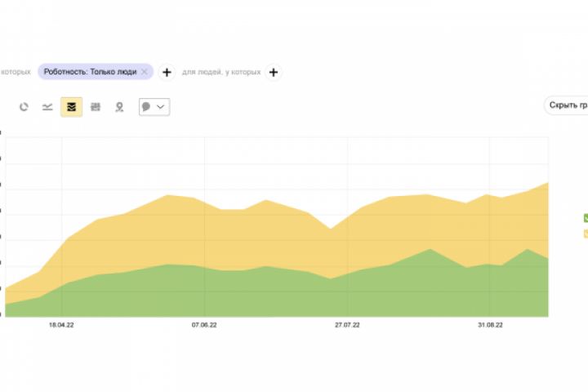Click the 07.06.22 date axis label

click(204, 325)
